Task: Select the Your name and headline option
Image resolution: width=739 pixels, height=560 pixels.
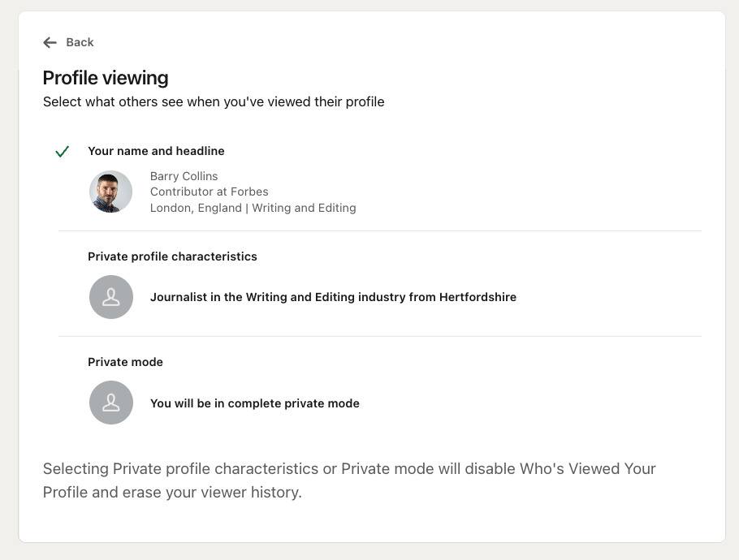Action: tap(156, 151)
